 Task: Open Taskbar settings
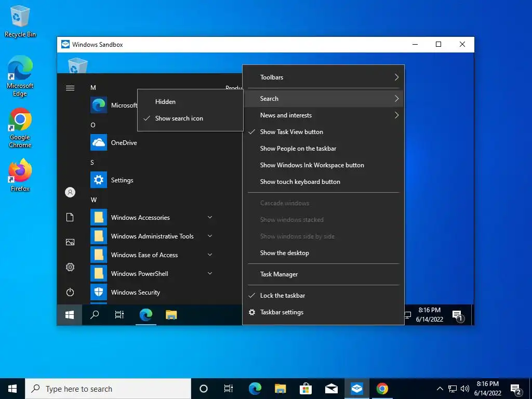point(323,312)
